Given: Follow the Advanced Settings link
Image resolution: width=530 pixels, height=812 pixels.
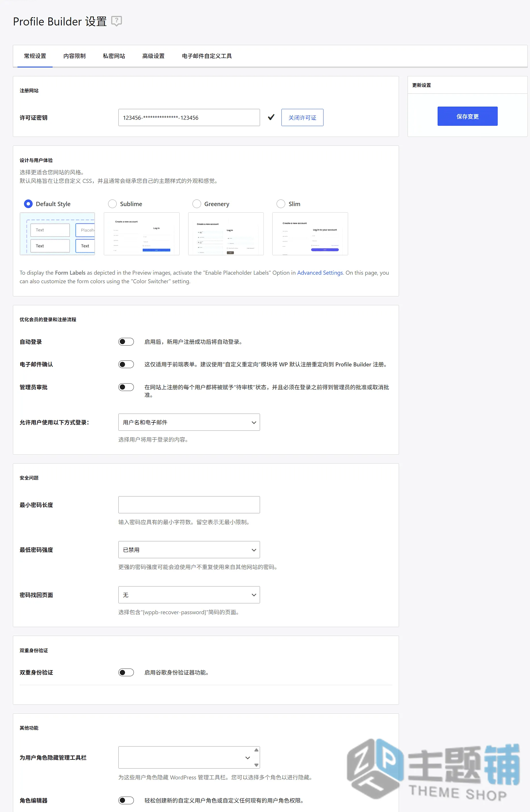Looking at the screenshot, I should tap(320, 273).
